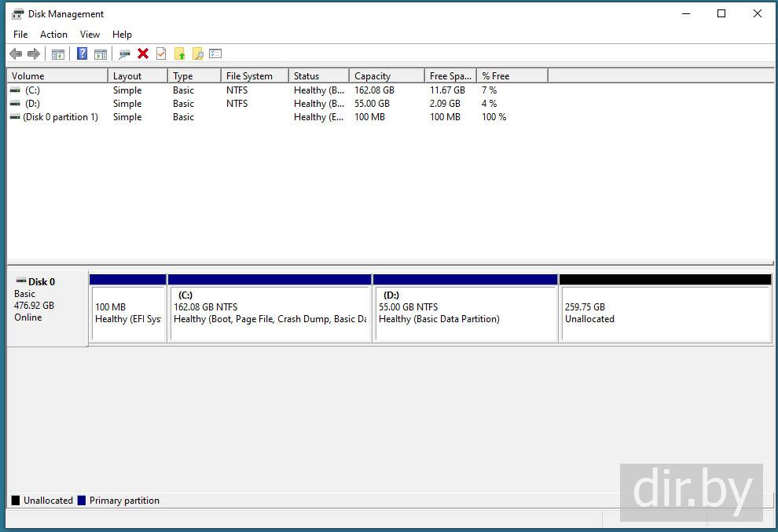Select the (D:) volume row in list
Image resolution: width=778 pixels, height=532 pixels.
point(32,104)
